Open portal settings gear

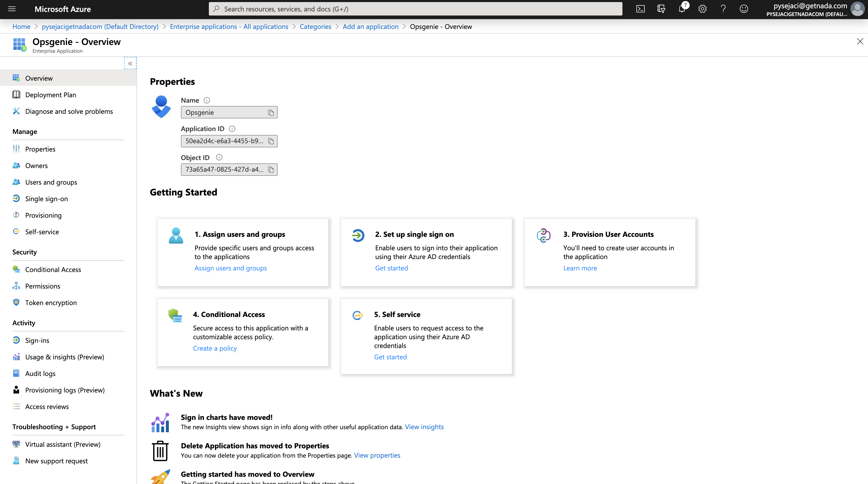tap(702, 9)
